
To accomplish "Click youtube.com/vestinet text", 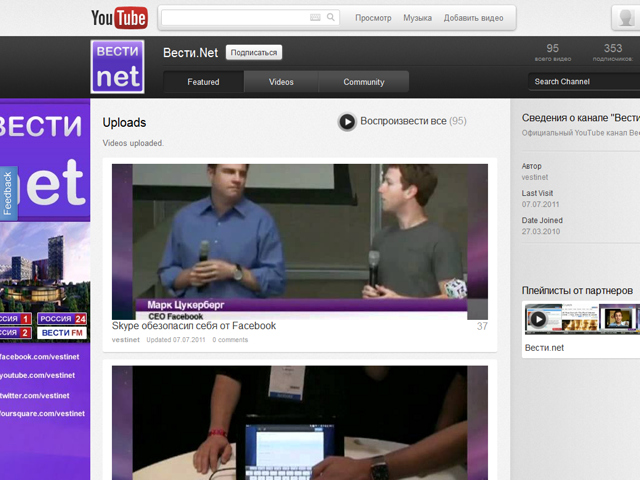I will pos(38,375).
